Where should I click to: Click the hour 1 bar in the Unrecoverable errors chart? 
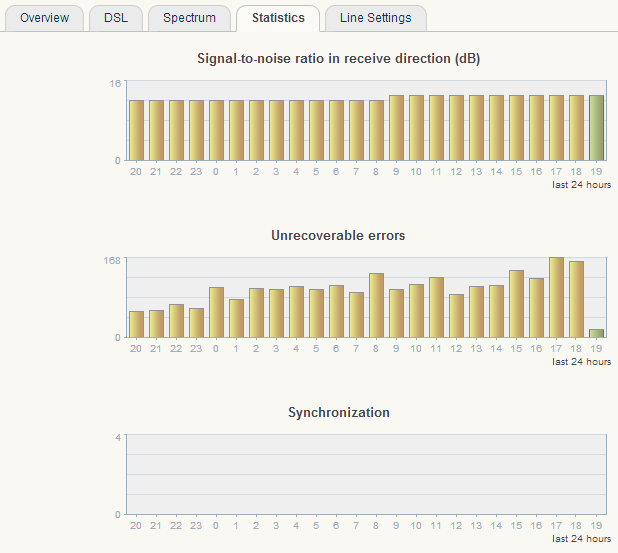(236, 318)
